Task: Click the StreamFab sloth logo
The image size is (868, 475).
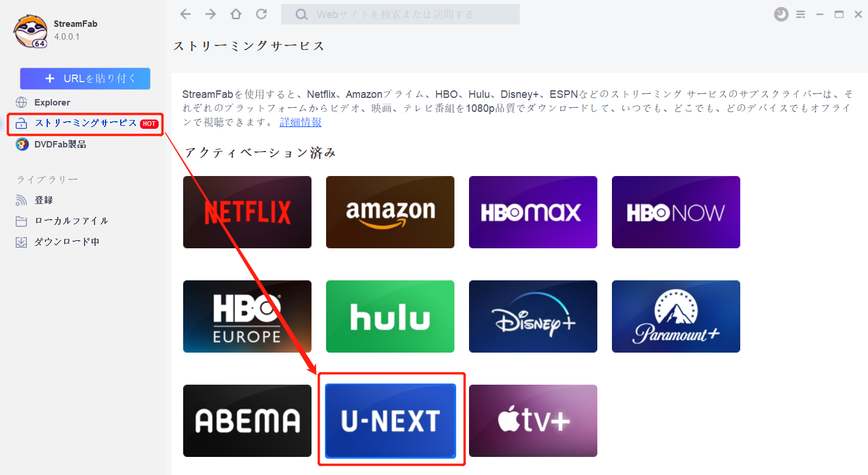Action: click(31, 31)
